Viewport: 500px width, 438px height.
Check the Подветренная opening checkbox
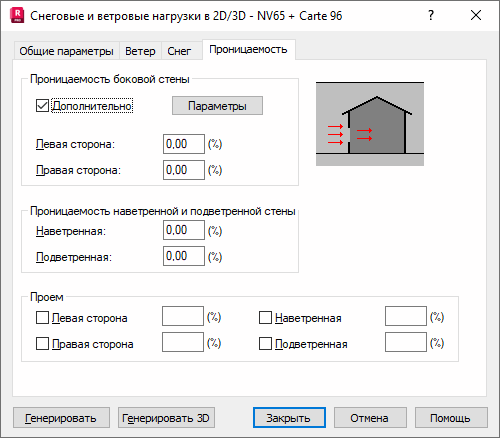pos(265,344)
